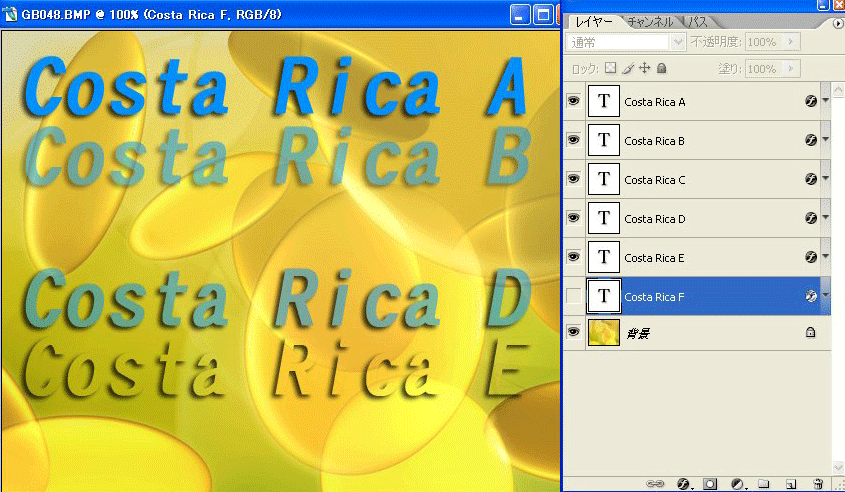Image resolution: width=845 pixels, height=492 pixels.
Task: Hide the Costa Rica E layer
Action: coord(573,257)
